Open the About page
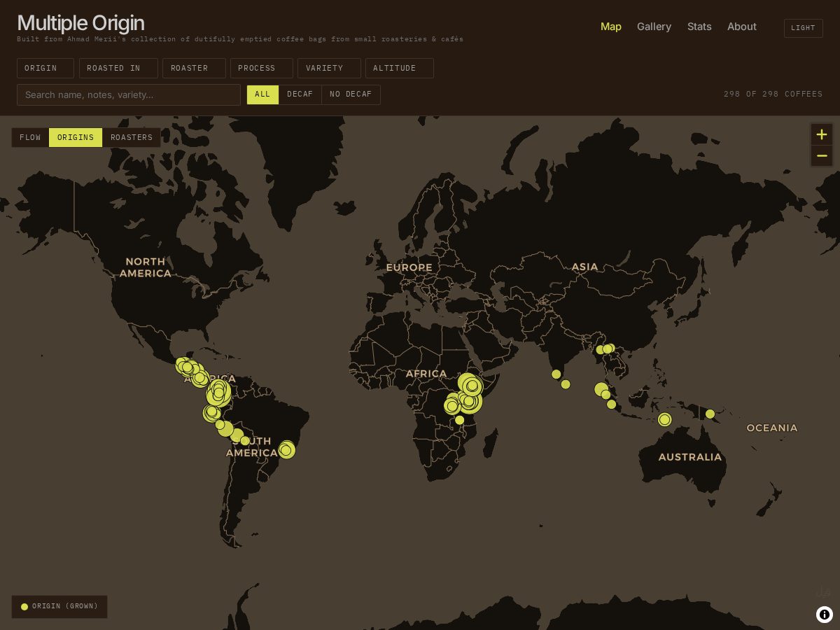 click(x=742, y=27)
